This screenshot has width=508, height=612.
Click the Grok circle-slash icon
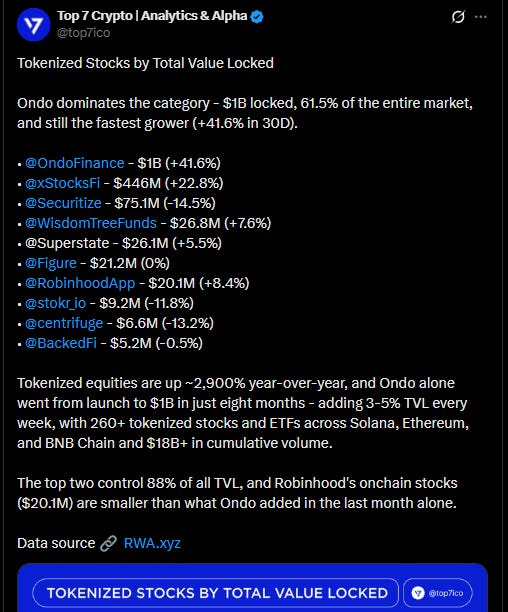click(458, 17)
